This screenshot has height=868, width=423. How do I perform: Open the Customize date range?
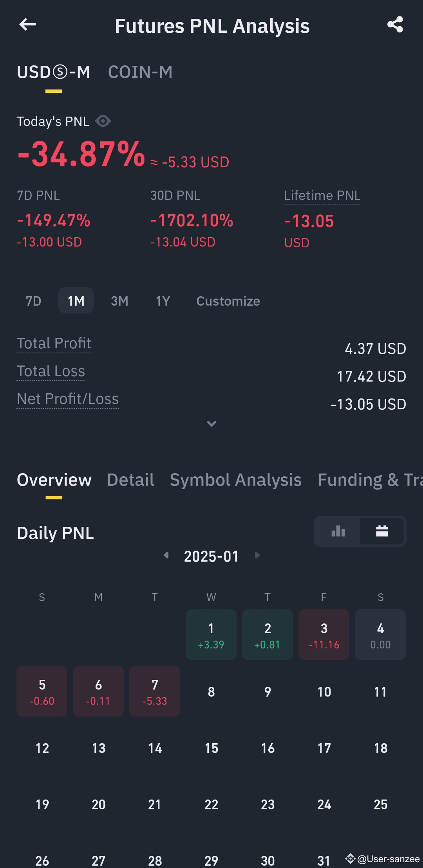228,301
